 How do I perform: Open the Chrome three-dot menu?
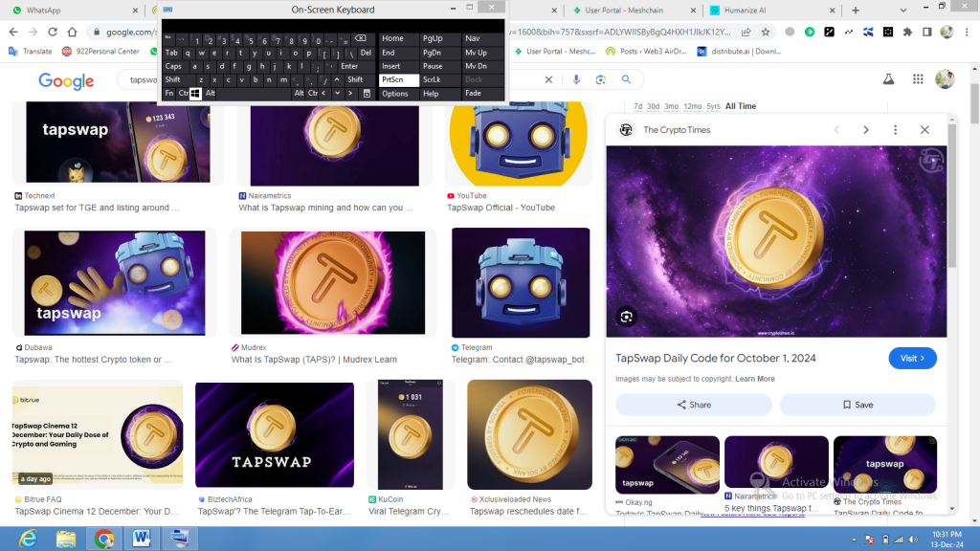pos(967,32)
